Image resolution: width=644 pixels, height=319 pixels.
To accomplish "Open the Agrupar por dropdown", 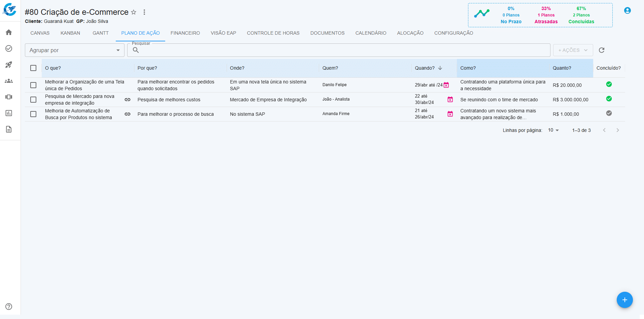I will (x=75, y=50).
